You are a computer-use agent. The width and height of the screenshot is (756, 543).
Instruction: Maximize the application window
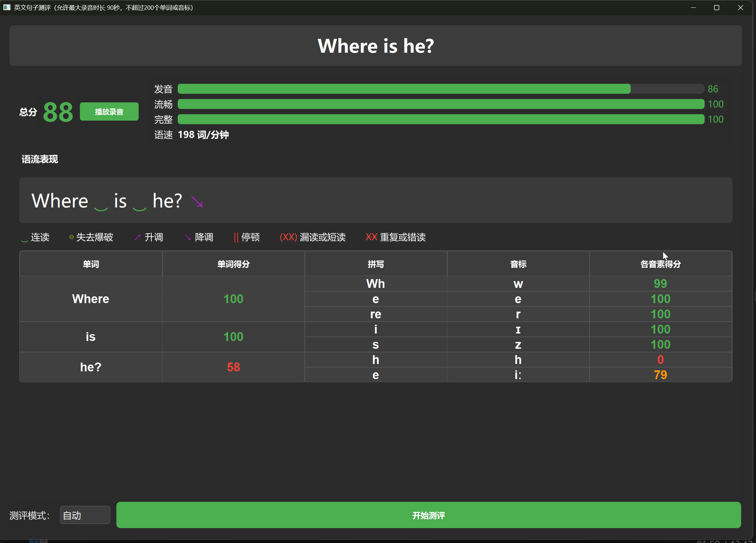716,7
